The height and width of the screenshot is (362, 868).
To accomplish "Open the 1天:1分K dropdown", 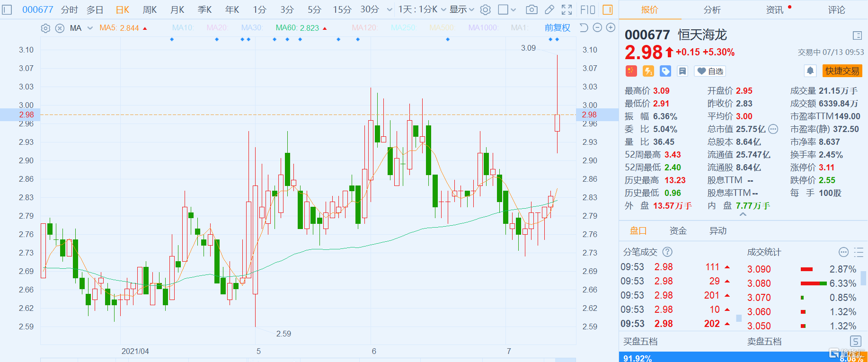I will [x=422, y=9].
